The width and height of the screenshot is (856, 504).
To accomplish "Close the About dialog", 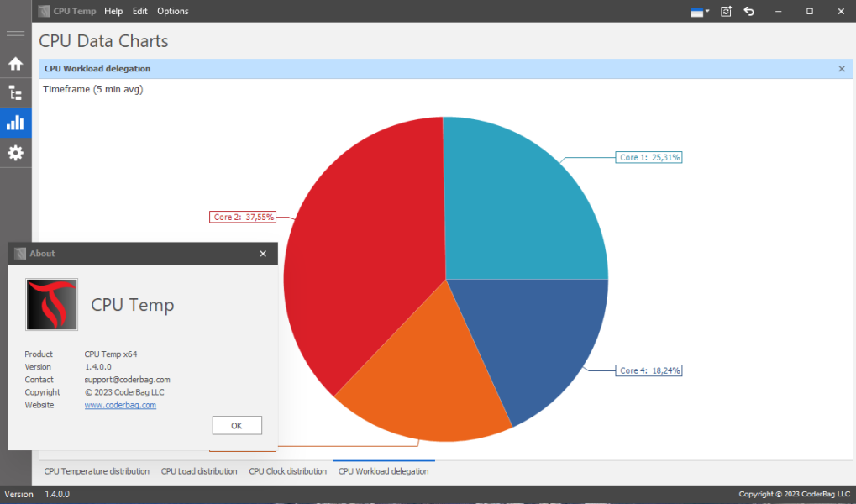I will (x=263, y=254).
